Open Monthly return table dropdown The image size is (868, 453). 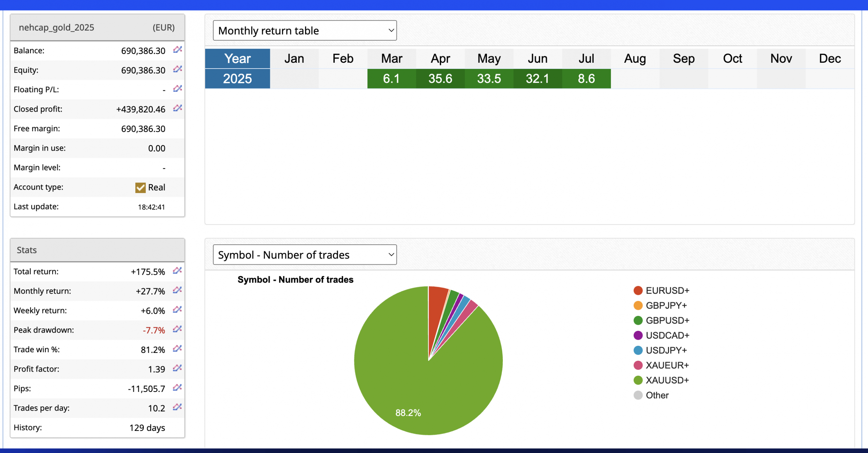(x=304, y=31)
